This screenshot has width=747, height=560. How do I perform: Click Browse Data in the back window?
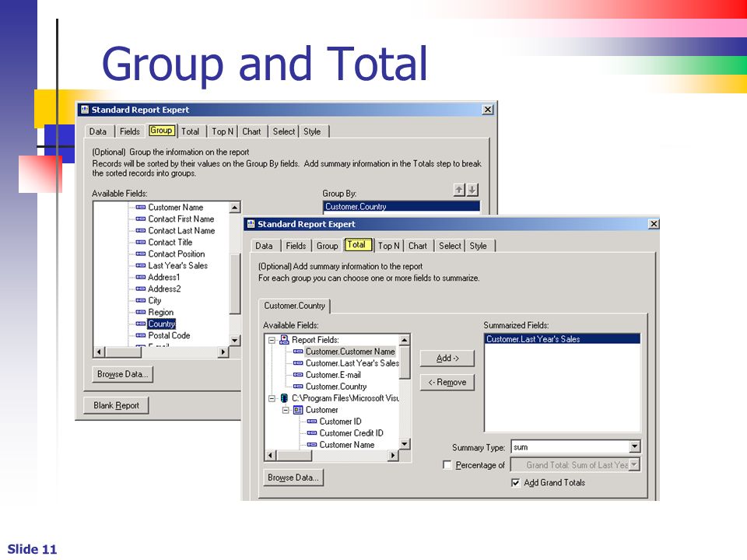pyautogui.click(x=122, y=374)
